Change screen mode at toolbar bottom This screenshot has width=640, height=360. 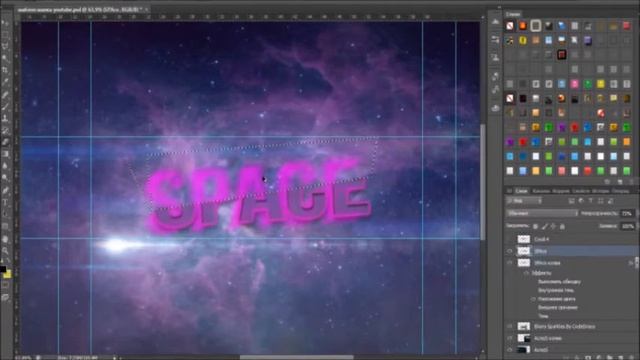(x=5, y=298)
